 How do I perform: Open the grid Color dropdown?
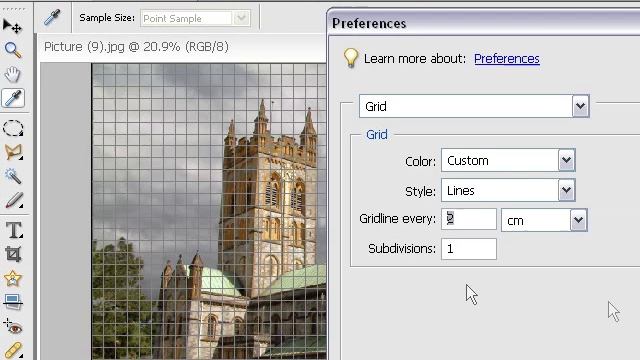[x=508, y=160]
